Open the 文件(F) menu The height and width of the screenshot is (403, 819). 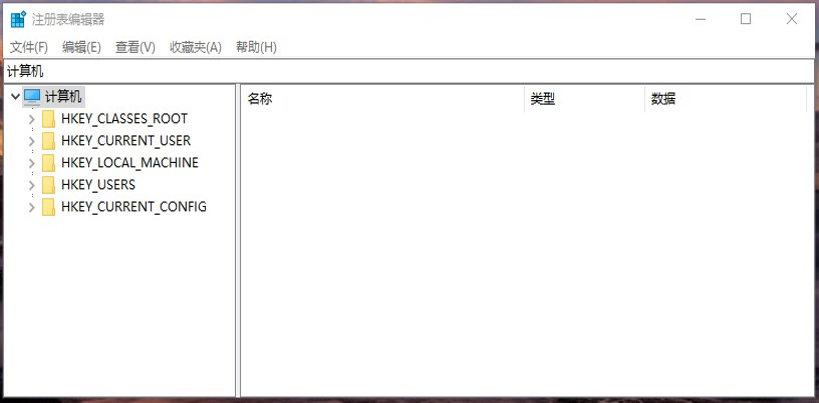point(29,47)
